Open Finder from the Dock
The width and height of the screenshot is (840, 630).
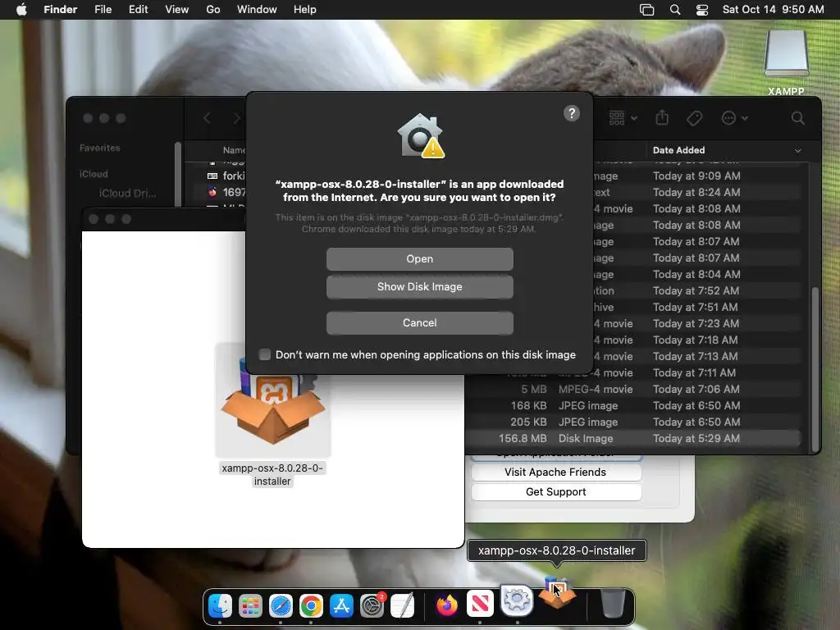pyautogui.click(x=220, y=606)
